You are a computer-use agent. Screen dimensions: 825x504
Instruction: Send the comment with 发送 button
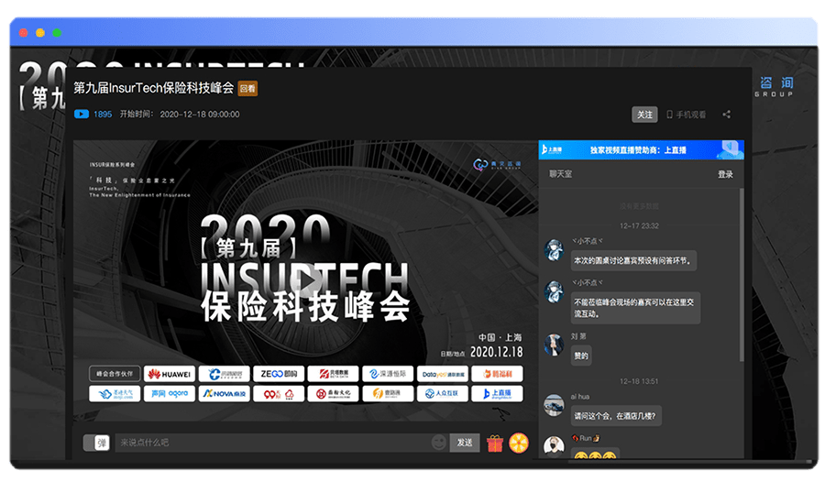pyautogui.click(x=465, y=443)
